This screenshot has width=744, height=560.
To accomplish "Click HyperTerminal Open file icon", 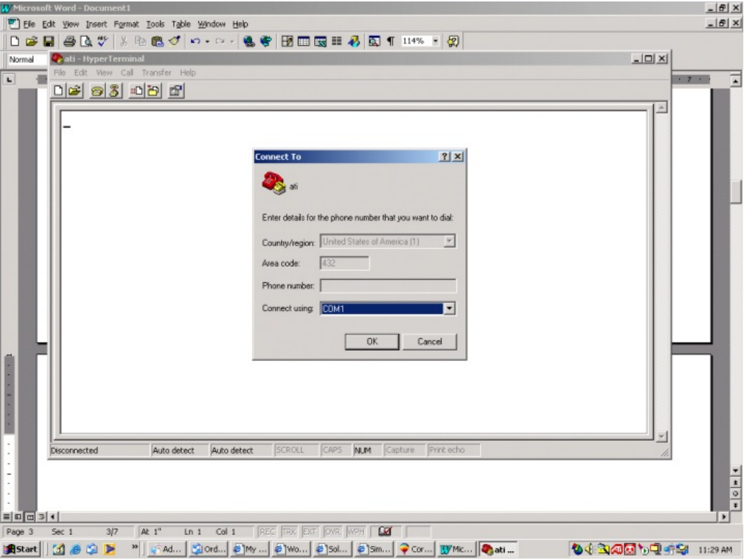I will point(74,91).
